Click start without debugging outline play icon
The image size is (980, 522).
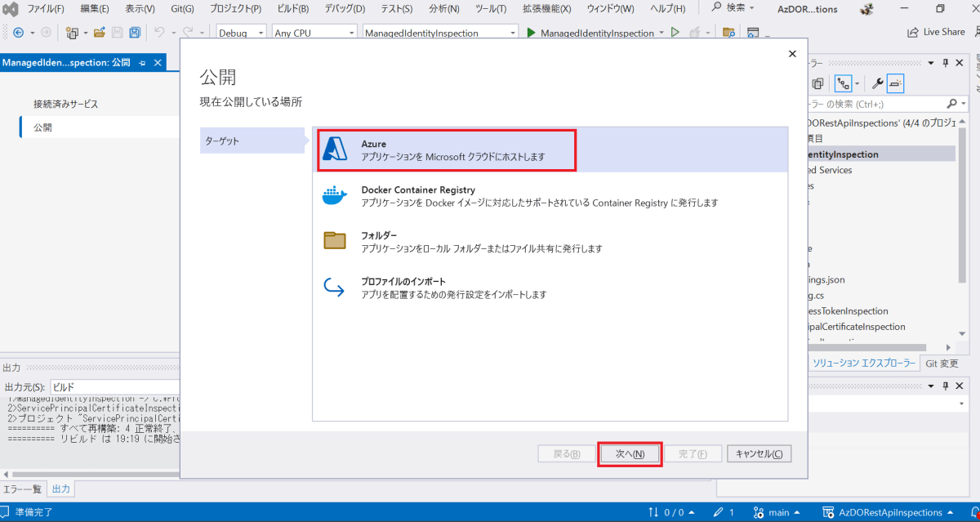point(675,33)
